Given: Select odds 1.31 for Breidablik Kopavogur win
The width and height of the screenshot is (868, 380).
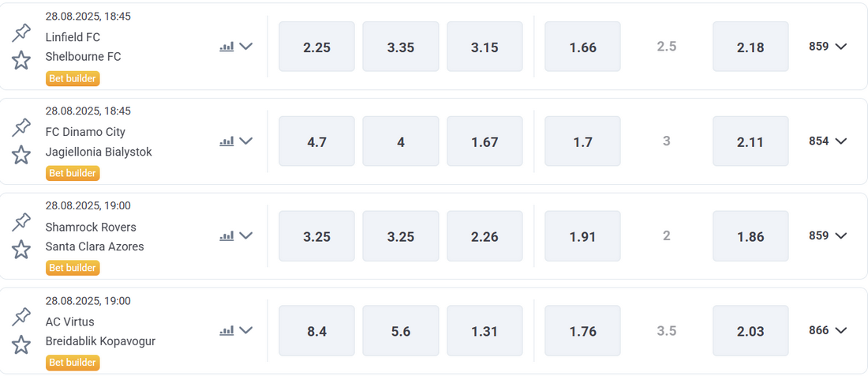Looking at the screenshot, I should pos(485,331).
